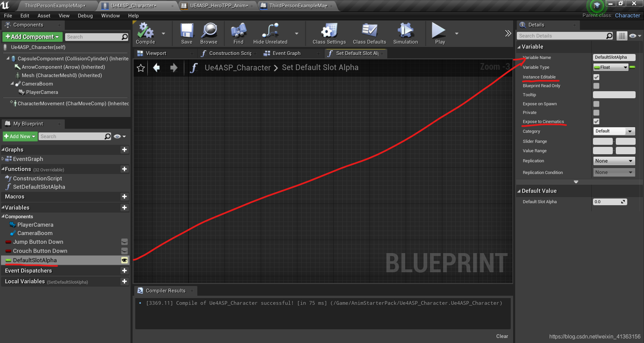Click Default Slot Alpha value spinner
This screenshot has height=343, width=644.
tap(610, 202)
